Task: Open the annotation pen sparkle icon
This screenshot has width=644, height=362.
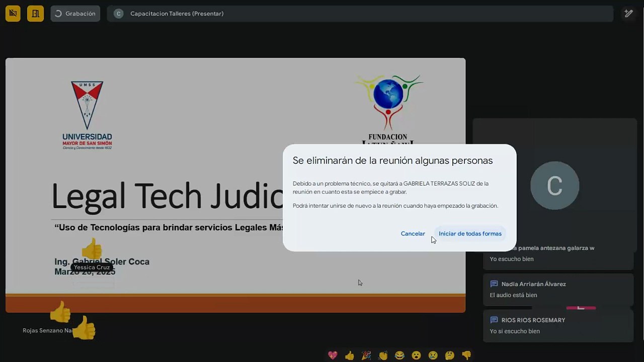Action: tap(628, 14)
